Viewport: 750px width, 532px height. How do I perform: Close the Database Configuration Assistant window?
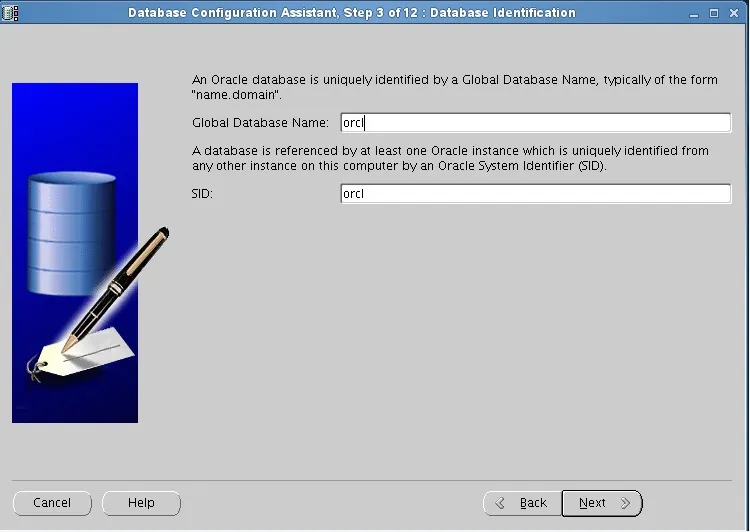tap(734, 13)
